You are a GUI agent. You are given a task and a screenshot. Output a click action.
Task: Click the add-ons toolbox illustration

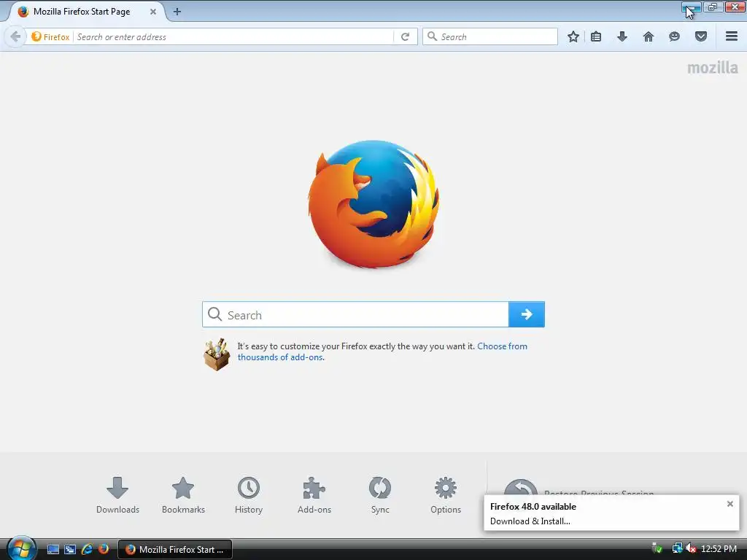(217, 354)
